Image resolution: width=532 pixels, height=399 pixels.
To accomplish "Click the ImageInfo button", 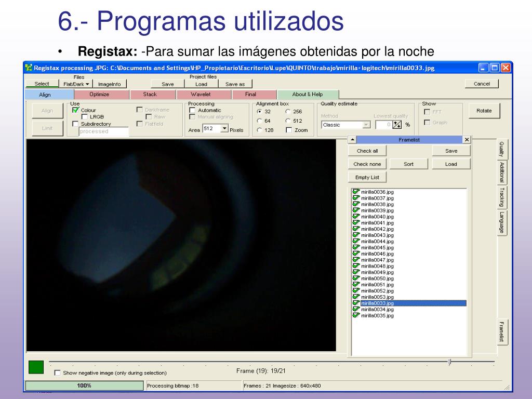I will tap(110, 84).
